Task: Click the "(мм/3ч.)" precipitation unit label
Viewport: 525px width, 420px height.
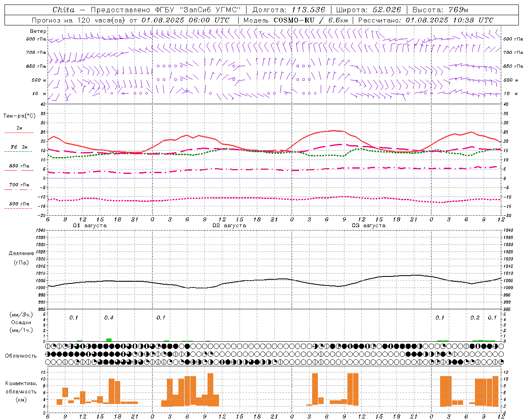Action: tap(21, 315)
